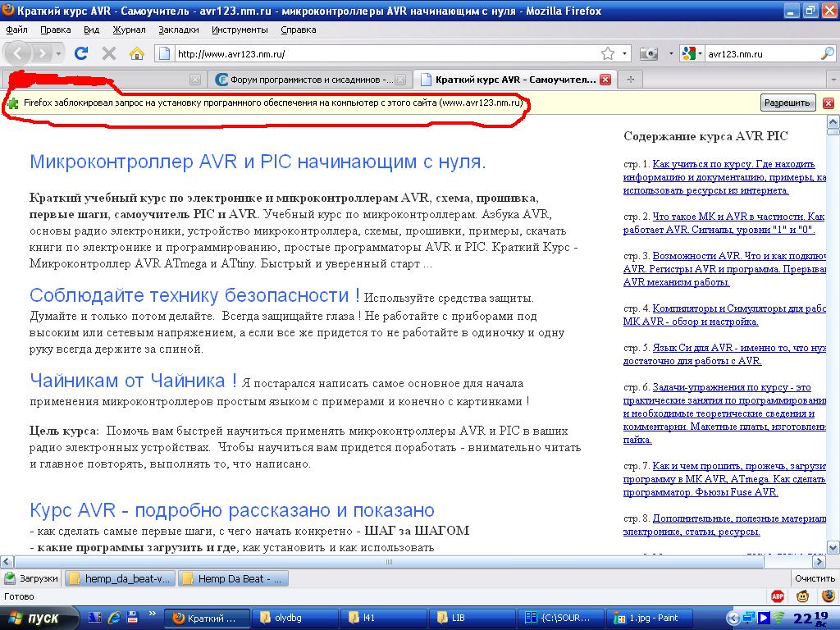Run search with the magnifier icon
Image resolution: width=840 pixels, height=630 pixels.
pos(828,53)
